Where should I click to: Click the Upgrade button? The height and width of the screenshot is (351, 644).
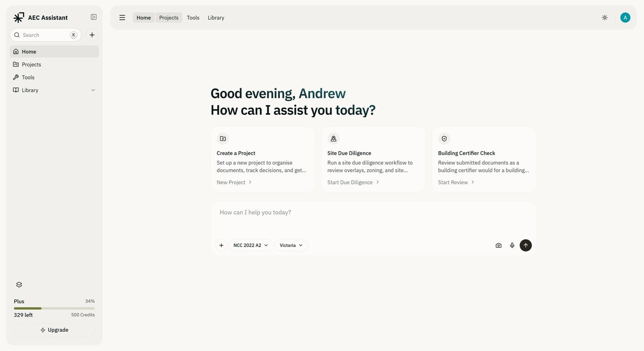54,330
